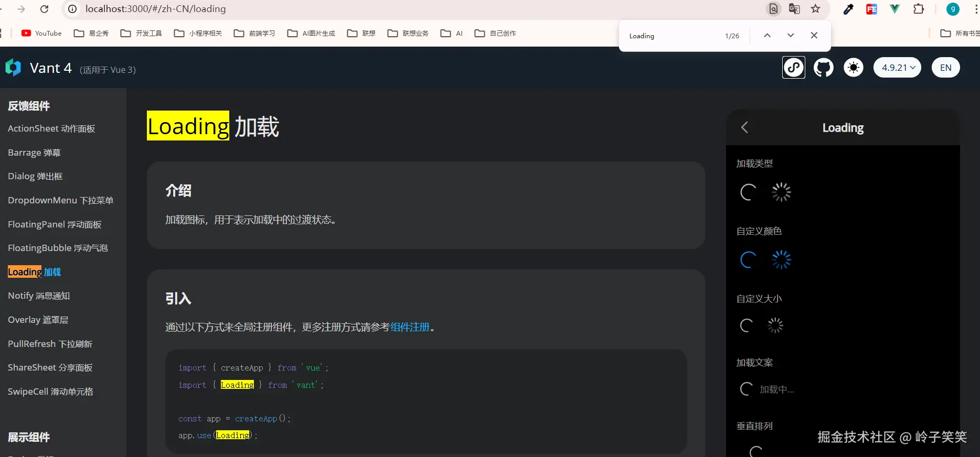Open the 易企秀 bookmark folder
Screen dimensions: 980x457
pyautogui.click(x=91, y=33)
